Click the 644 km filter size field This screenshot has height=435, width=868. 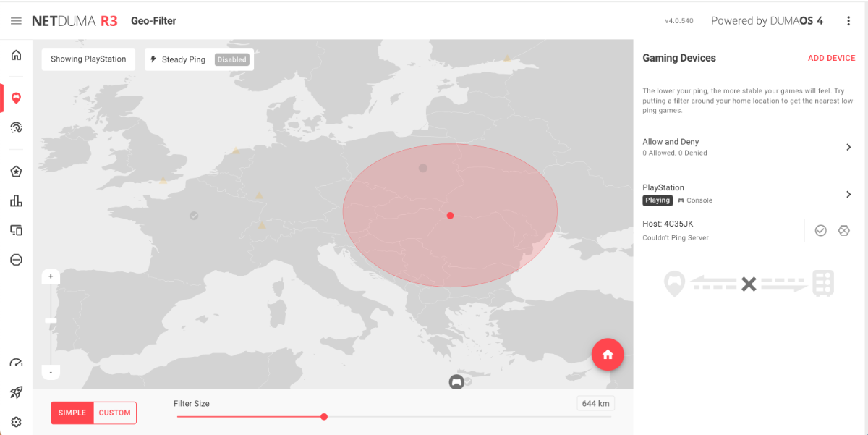click(x=595, y=403)
